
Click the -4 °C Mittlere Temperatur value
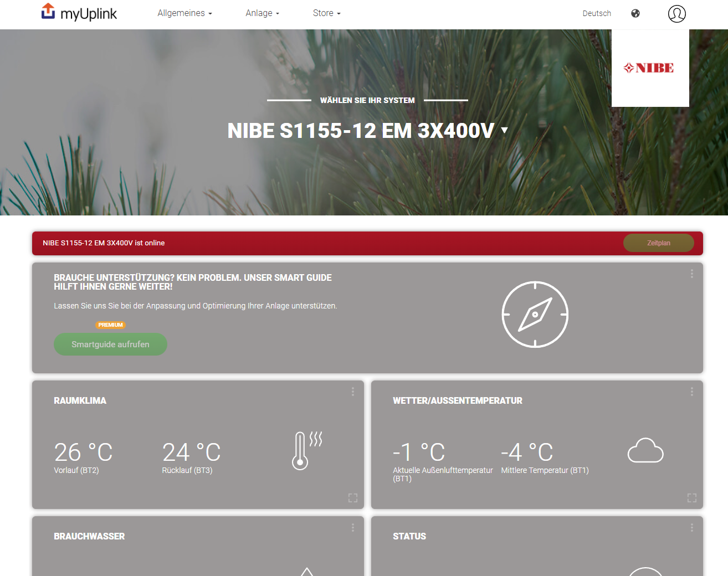click(527, 452)
